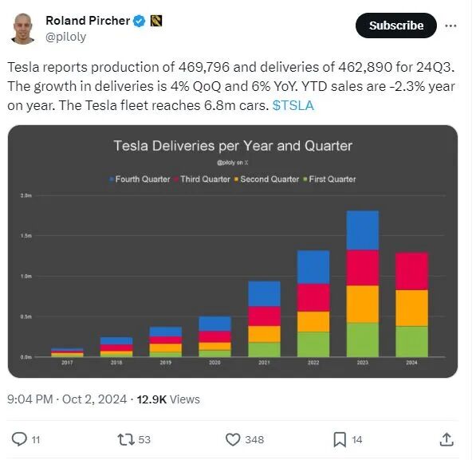Open the $TSLA cashtag link
476x460 pixels.
click(293, 105)
